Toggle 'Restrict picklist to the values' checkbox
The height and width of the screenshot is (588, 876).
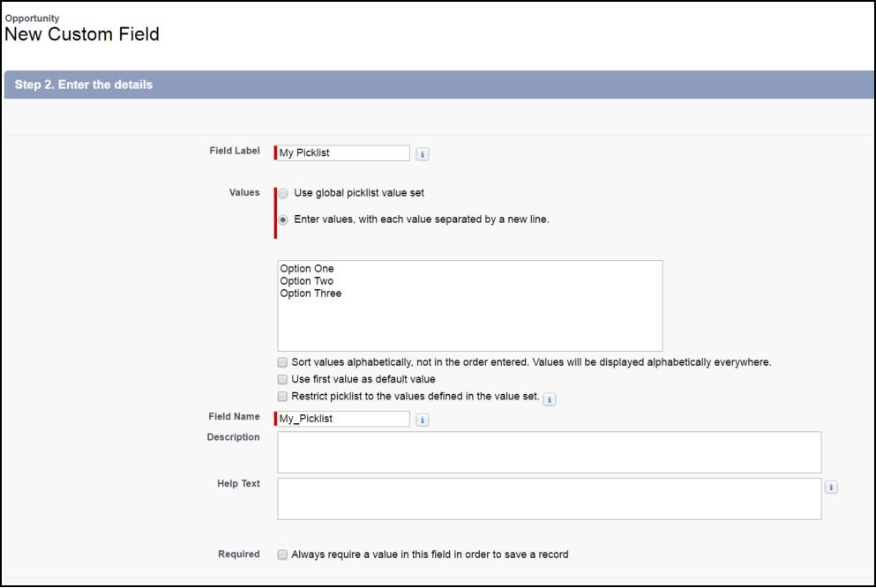click(x=282, y=397)
